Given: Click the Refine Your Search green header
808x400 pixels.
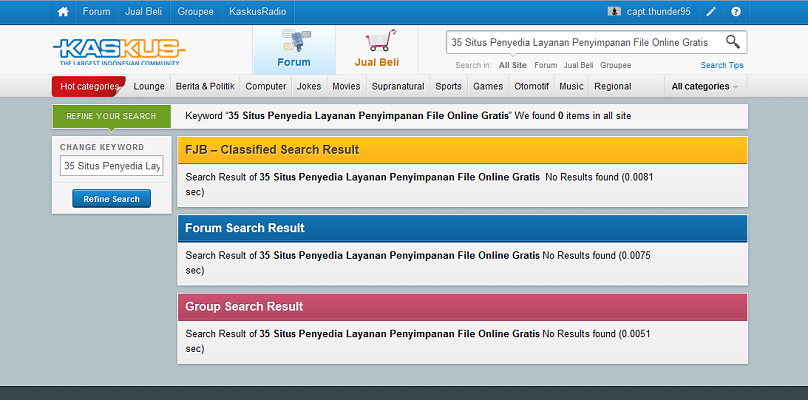Looking at the screenshot, I should tap(111, 116).
